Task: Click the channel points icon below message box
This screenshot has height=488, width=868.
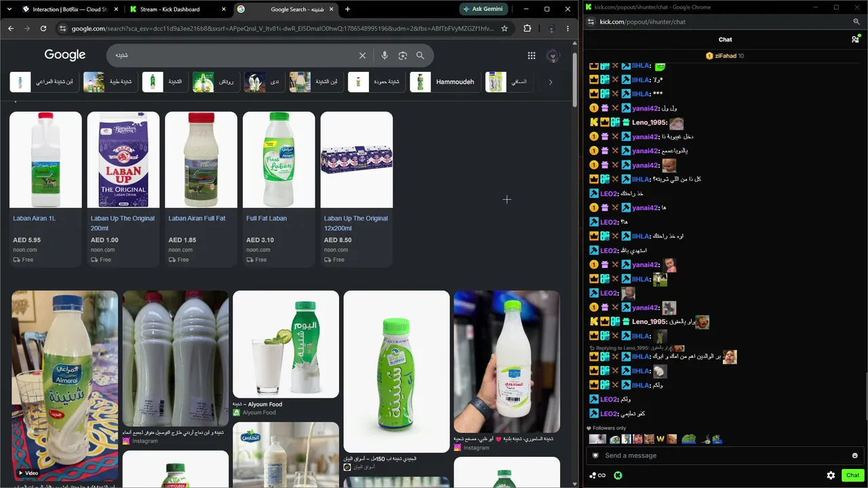Action: click(x=597, y=476)
